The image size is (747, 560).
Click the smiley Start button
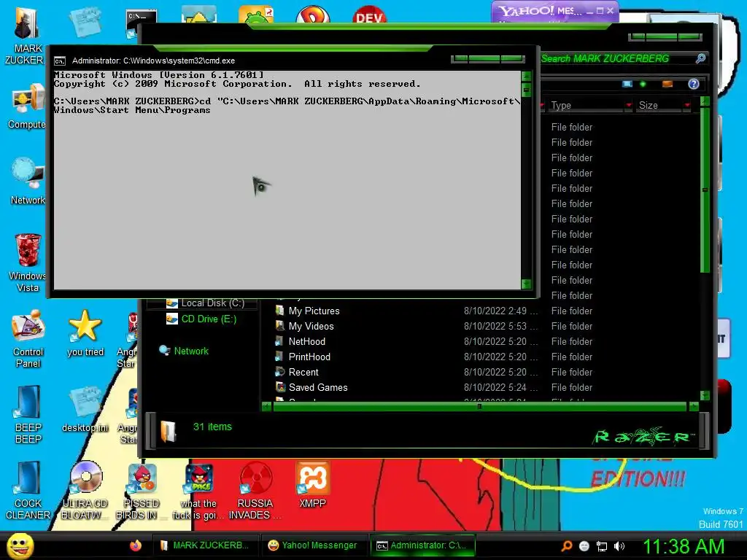pos(20,546)
